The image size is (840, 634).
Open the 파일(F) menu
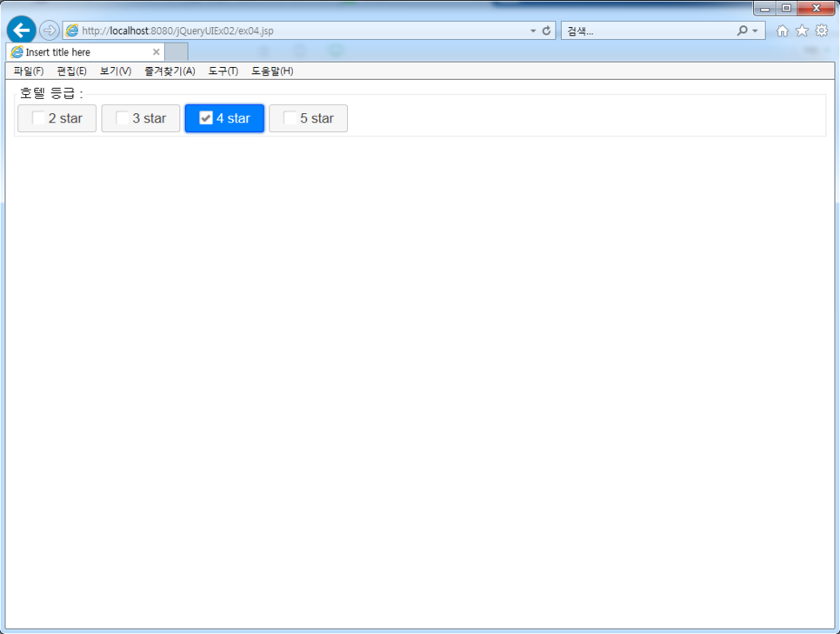(29, 71)
